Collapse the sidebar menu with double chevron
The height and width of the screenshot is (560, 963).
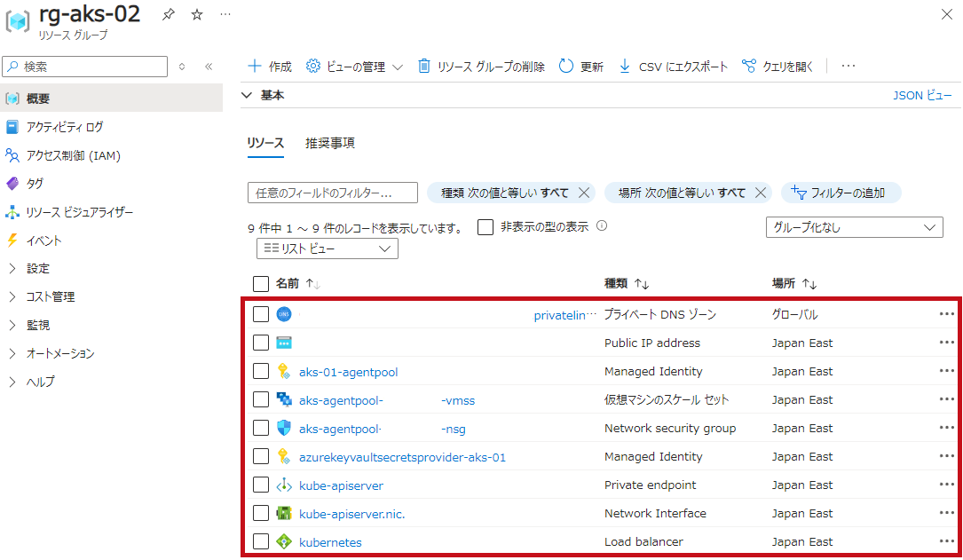pos(209,67)
